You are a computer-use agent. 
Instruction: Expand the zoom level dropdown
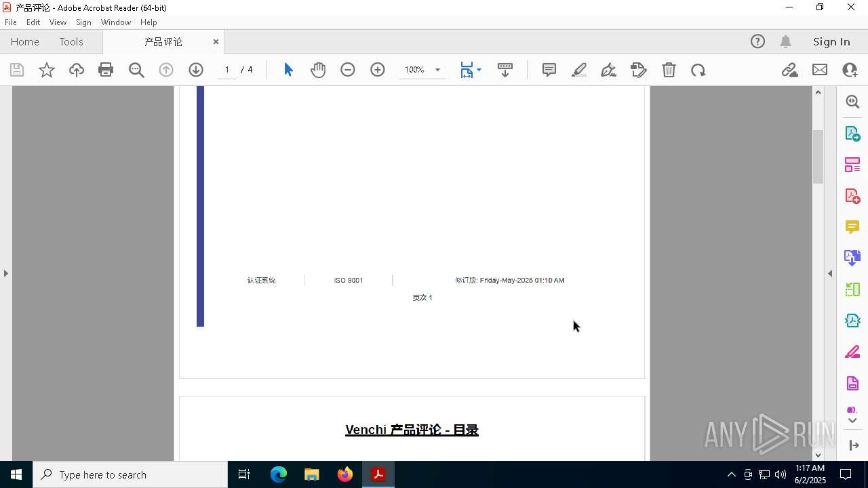click(437, 70)
